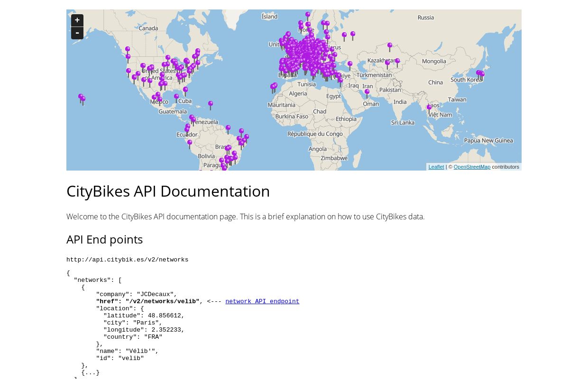Click the République du Congo map label
Image resolution: width=588 pixels, height=379 pixels.
click(x=315, y=134)
